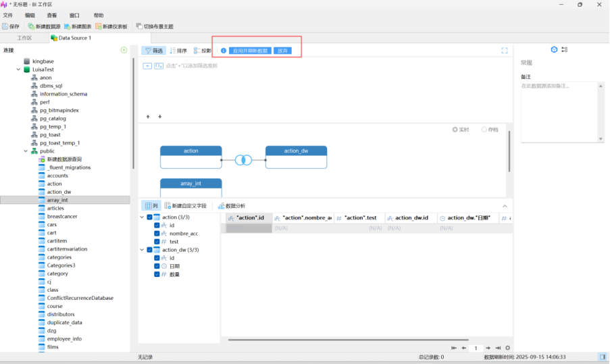Open the 文件 menu
Screen dimensions: 610x364
(7, 15)
